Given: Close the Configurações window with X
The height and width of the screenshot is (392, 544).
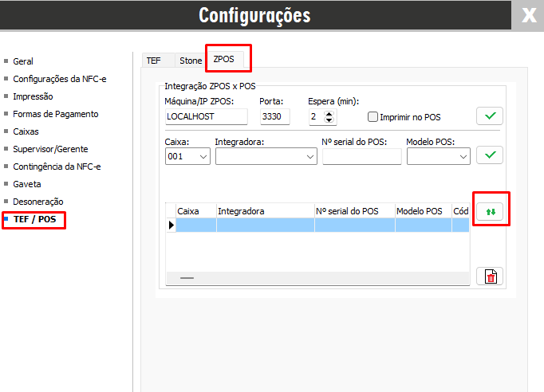Looking at the screenshot, I should click(529, 15).
